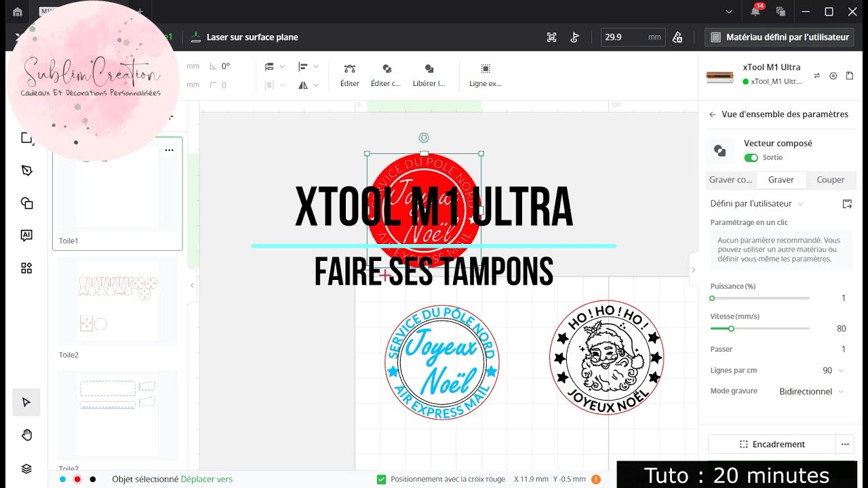Screen dimensions: 868x488
Task: Click the Éditer nodes tool
Action: click(350, 75)
